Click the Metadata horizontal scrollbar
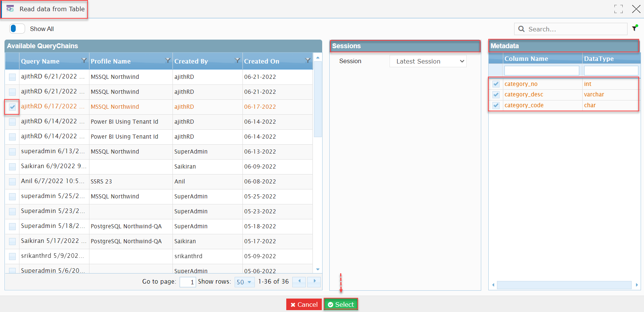The height and width of the screenshot is (312, 644). pyautogui.click(x=564, y=285)
